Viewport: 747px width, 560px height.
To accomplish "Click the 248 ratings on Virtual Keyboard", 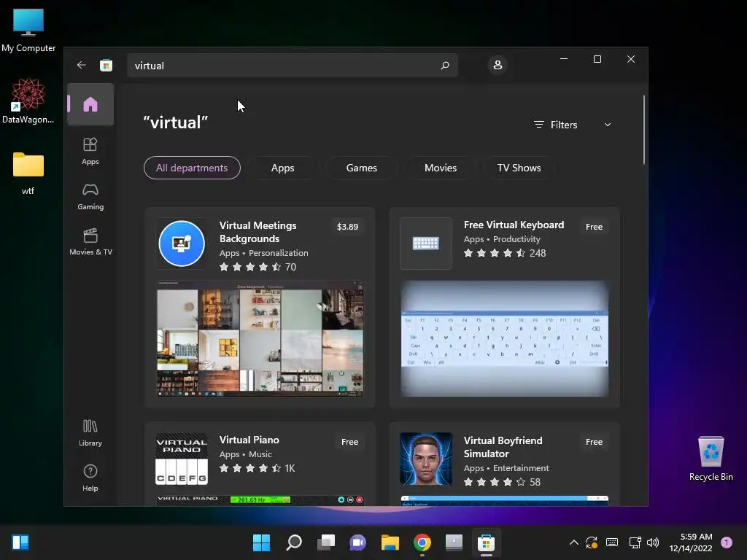I will point(538,253).
